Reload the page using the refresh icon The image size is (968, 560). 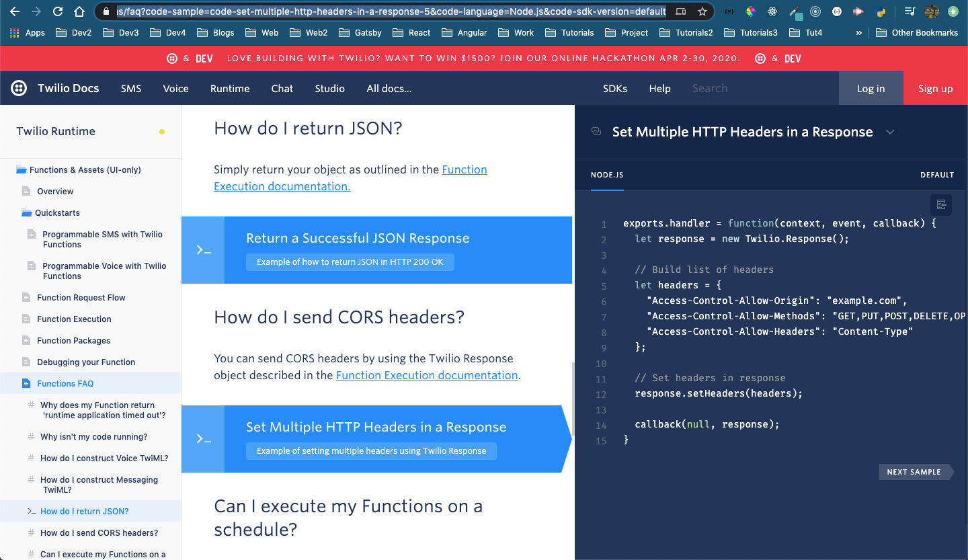57,11
